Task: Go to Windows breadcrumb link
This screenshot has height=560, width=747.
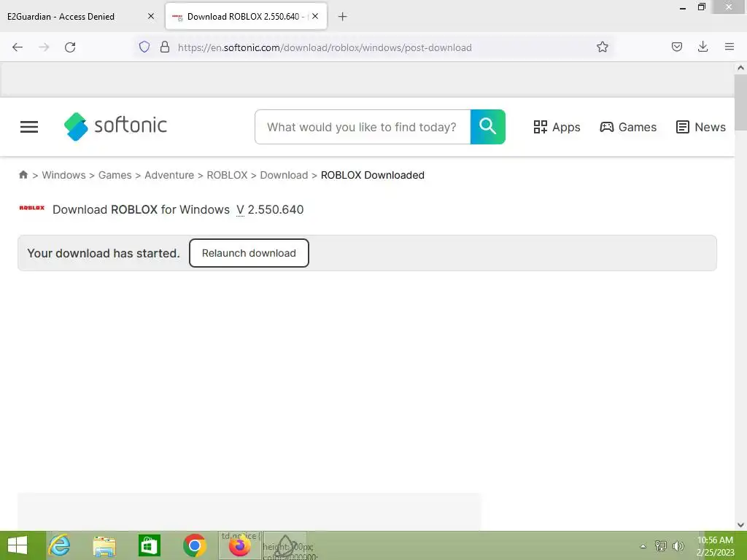Action: pyautogui.click(x=64, y=175)
